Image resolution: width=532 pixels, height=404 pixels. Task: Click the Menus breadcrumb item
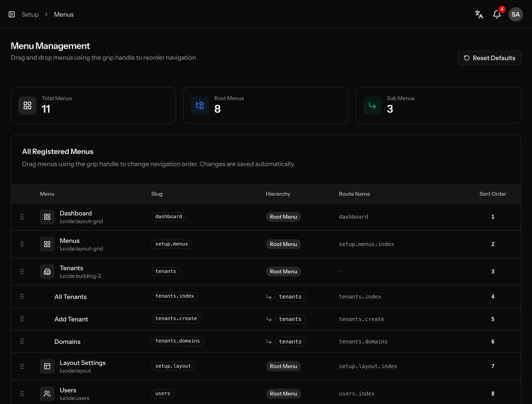64,14
